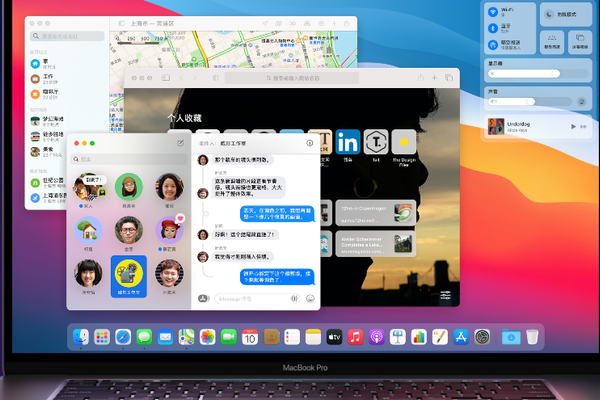This screenshot has width=600, height=400.
Task: Go back in Safari toolbar
Action: coord(182,78)
